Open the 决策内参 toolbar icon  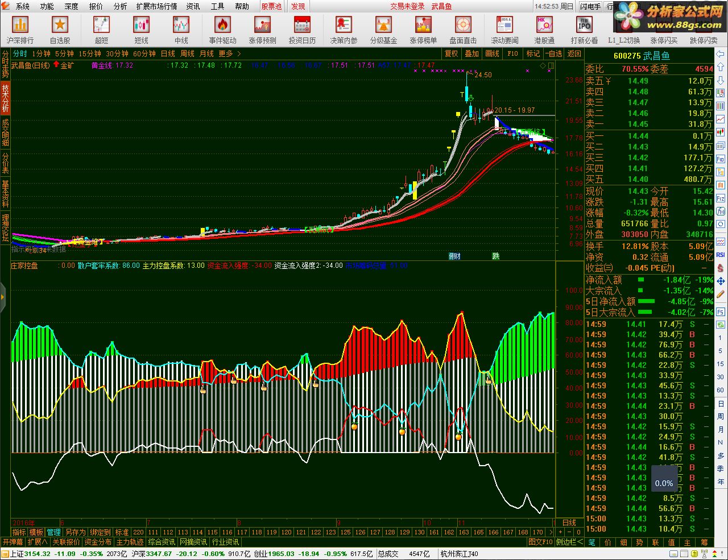point(344,30)
